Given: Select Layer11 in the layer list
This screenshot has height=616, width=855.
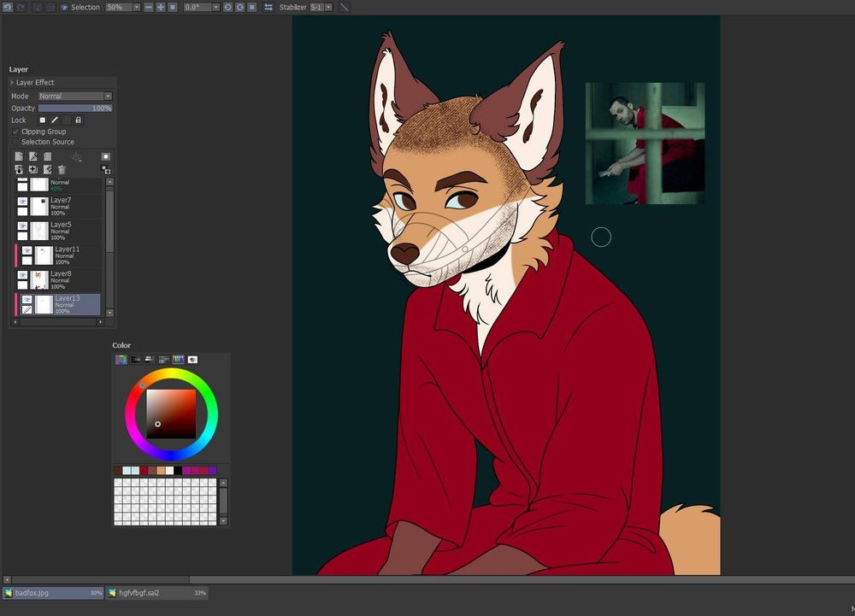Looking at the screenshot, I should pyautogui.click(x=58, y=255).
